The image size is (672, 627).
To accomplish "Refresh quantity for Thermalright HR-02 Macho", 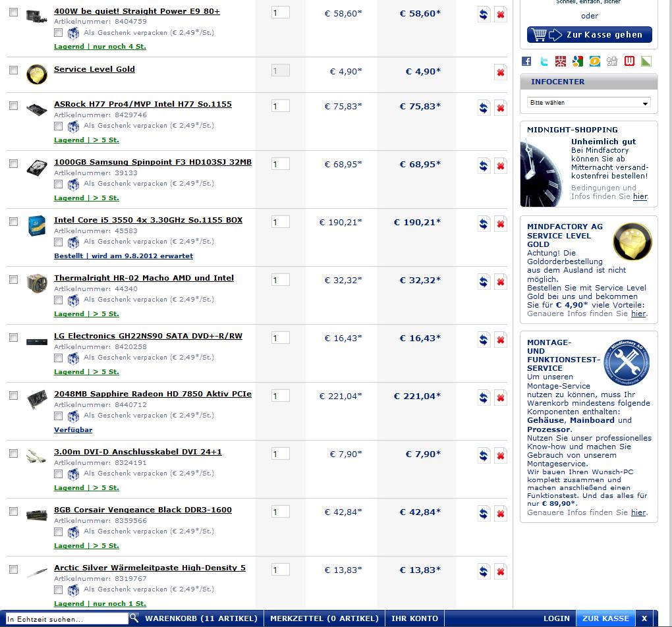I will pos(484,282).
